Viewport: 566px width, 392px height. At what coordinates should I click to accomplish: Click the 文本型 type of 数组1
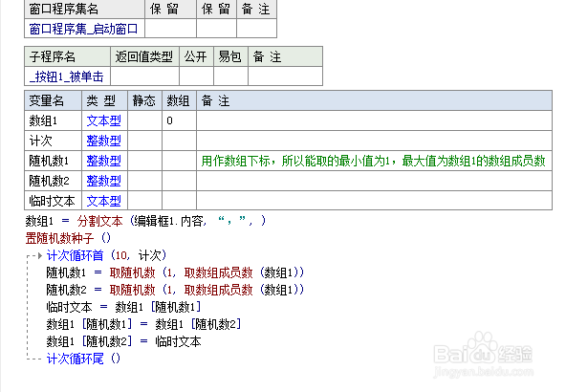pyautogui.click(x=103, y=120)
